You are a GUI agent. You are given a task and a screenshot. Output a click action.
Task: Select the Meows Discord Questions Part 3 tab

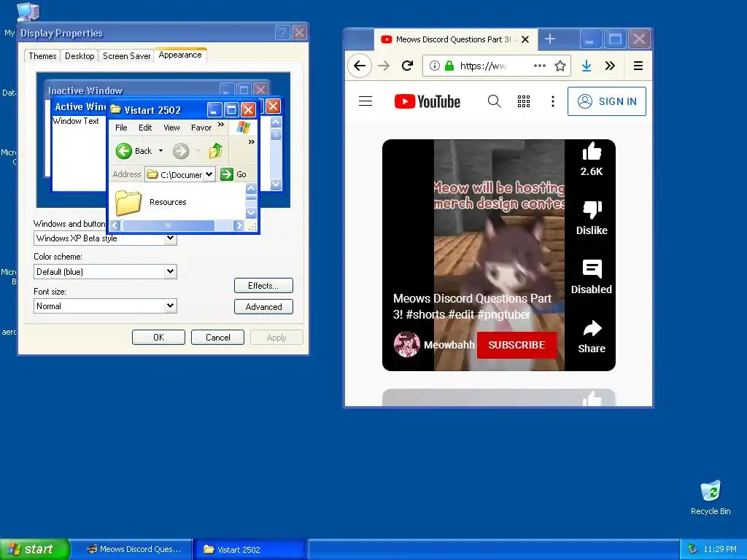coord(455,39)
